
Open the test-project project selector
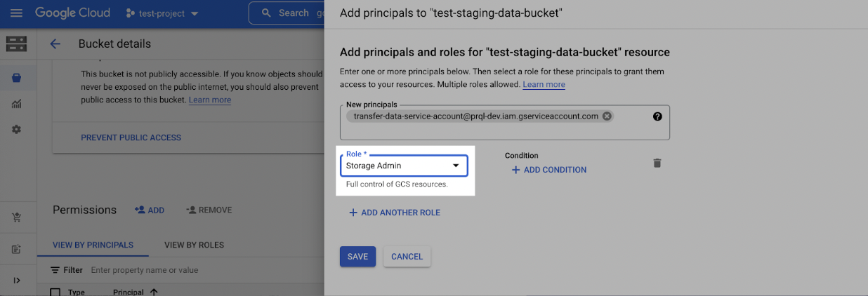(162, 14)
